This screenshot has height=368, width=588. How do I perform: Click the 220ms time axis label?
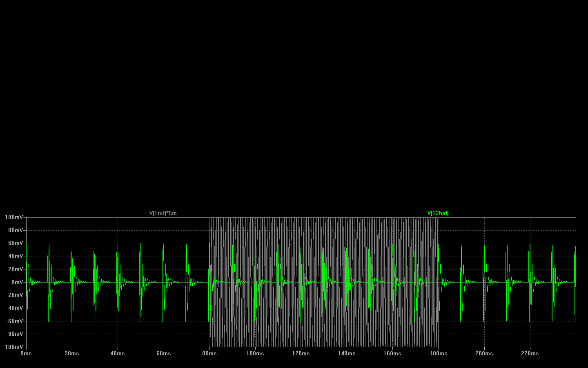(530, 353)
